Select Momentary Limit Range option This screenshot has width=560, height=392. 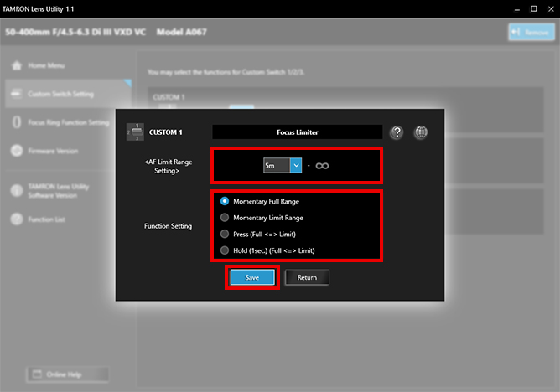(262, 218)
